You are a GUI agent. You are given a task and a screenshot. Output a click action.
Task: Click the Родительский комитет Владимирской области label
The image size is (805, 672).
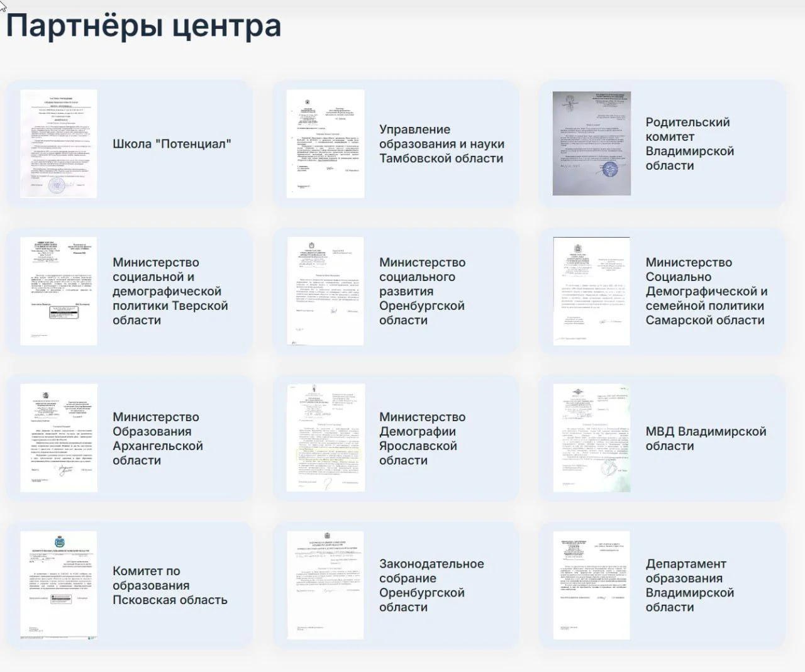[x=690, y=144]
